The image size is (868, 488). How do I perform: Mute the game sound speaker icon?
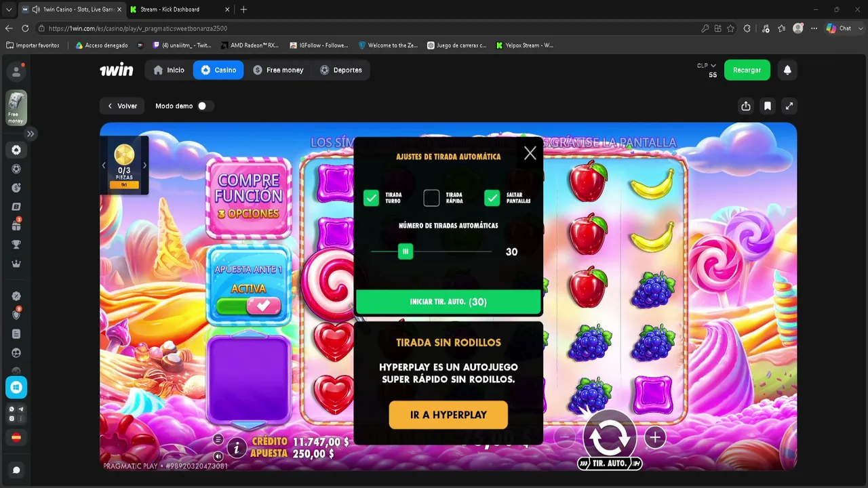click(218, 456)
